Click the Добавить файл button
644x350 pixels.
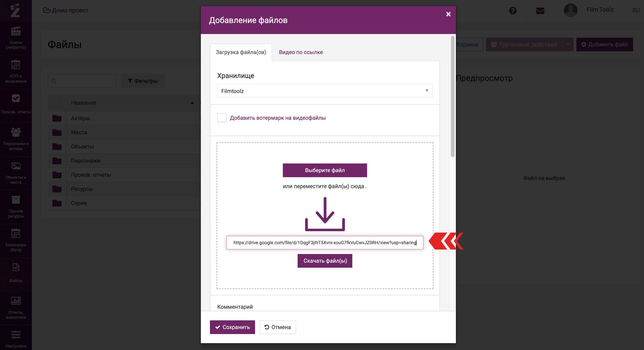(605, 44)
